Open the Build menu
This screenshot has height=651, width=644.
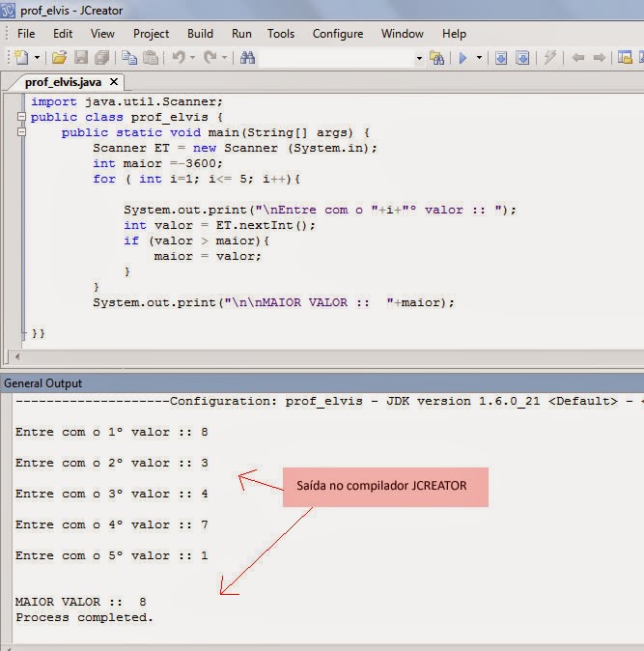coord(200,34)
